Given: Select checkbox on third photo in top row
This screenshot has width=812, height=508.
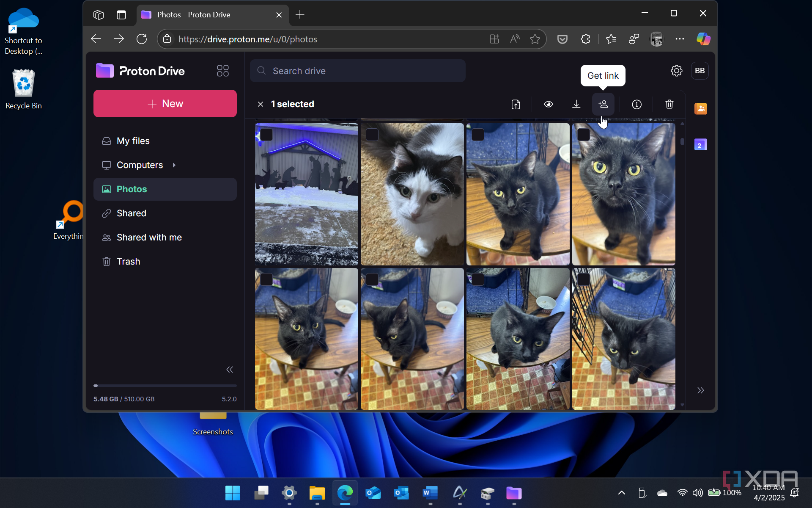Looking at the screenshot, I should (x=478, y=135).
